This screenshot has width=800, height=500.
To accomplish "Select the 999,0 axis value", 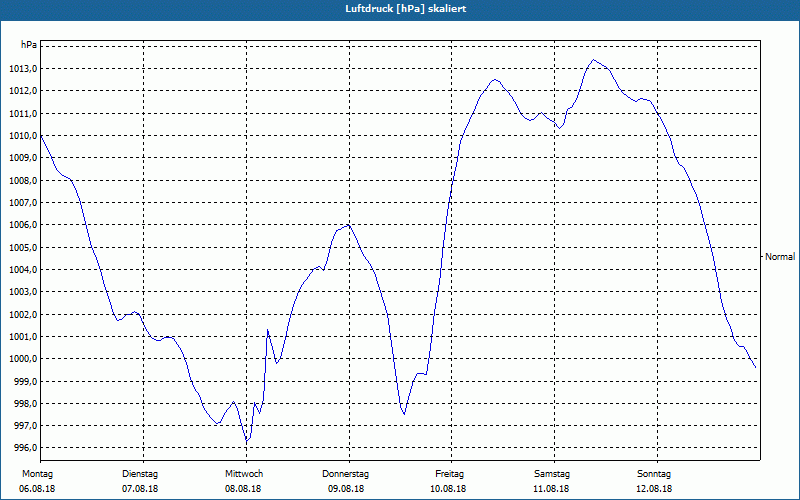I will click(x=25, y=382).
